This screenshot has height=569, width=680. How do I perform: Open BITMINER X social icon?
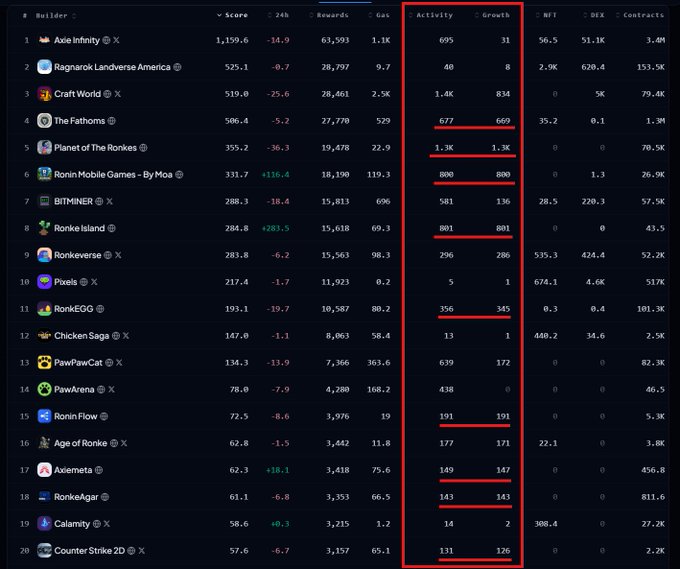pyautogui.click(x=109, y=202)
